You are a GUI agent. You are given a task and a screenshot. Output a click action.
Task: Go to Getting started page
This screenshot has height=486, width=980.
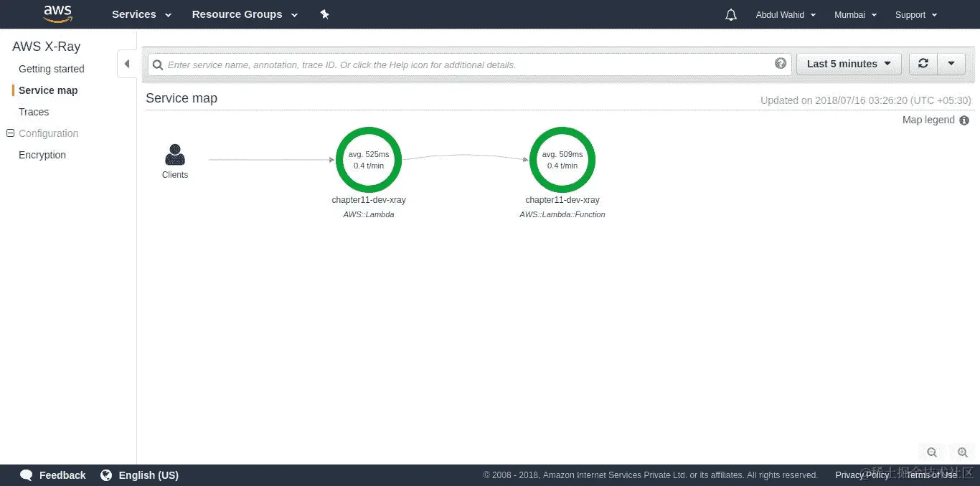pyautogui.click(x=52, y=69)
